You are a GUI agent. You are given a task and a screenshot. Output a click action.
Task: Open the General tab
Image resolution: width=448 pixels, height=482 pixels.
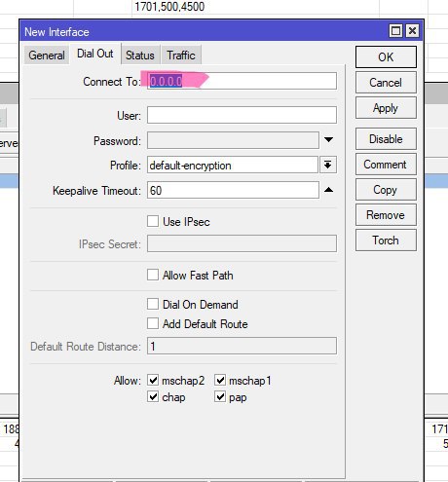tap(47, 56)
